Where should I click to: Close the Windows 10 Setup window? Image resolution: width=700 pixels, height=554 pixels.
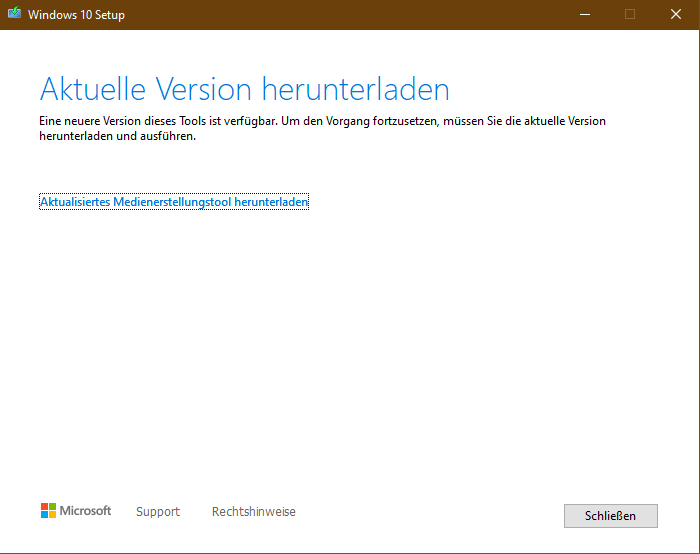(676, 14)
